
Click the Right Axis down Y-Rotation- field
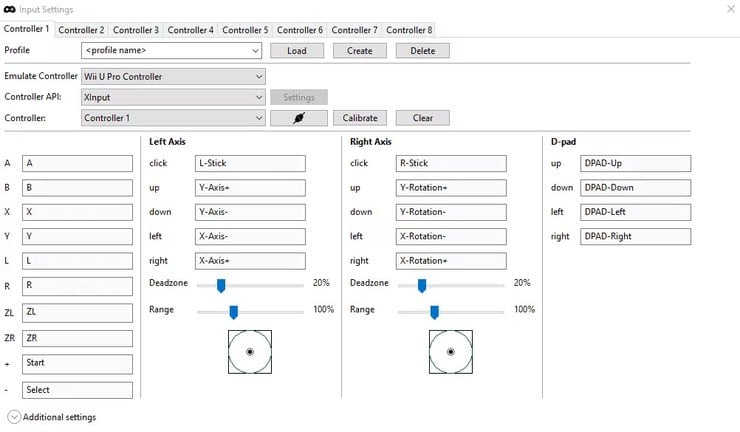click(451, 212)
